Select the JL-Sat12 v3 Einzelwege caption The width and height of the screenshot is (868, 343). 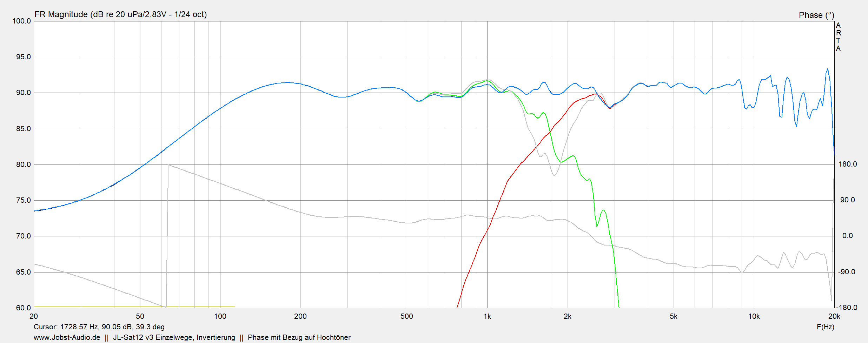click(x=174, y=337)
